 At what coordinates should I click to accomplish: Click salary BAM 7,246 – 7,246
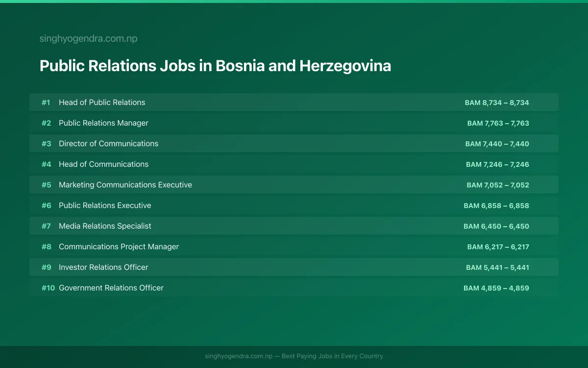pos(497,165)
